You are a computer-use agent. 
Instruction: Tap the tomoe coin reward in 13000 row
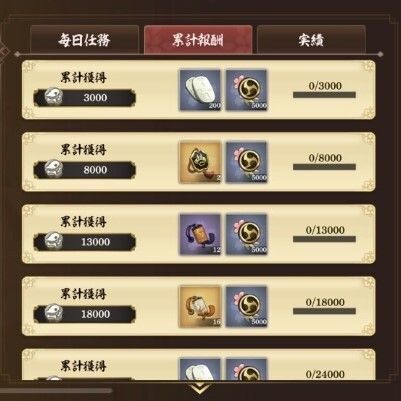pyautogui.click(x=247, y=235)
